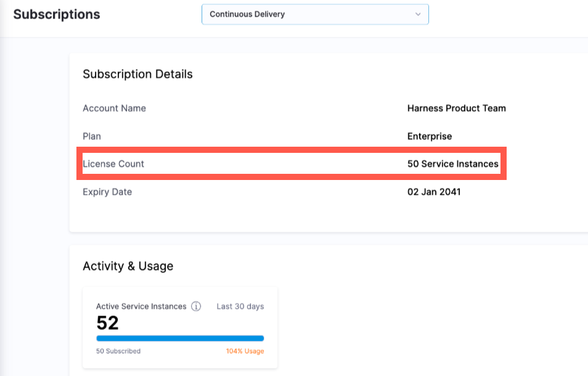Select the Harness Product Team value
Image resolution: width=588 pixels, height=376 pixels.
456,108
